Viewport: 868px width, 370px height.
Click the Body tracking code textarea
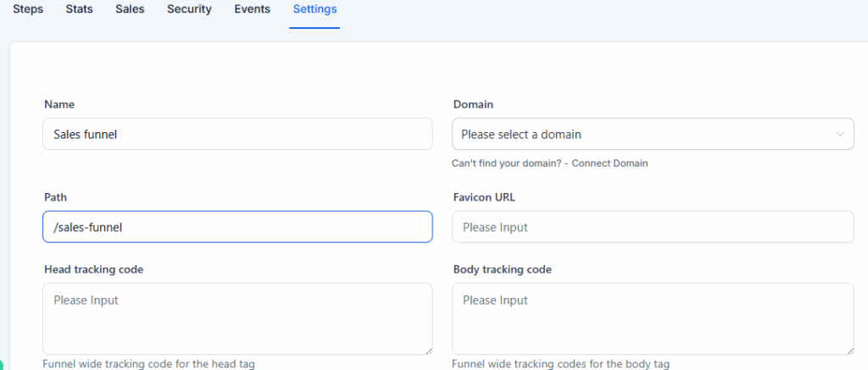pos(653,318)
